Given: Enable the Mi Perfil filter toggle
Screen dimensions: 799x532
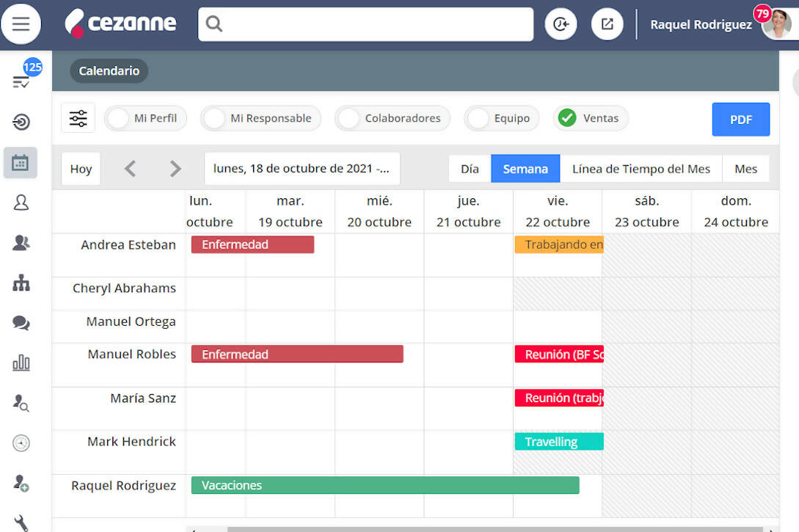Looking at the screenshot, I should tap(117, 117).
